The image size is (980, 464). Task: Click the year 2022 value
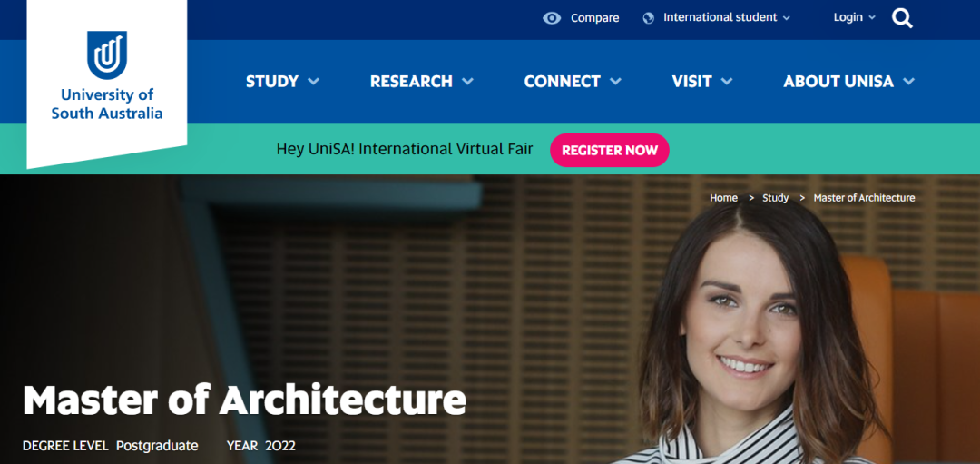(280, 446)
